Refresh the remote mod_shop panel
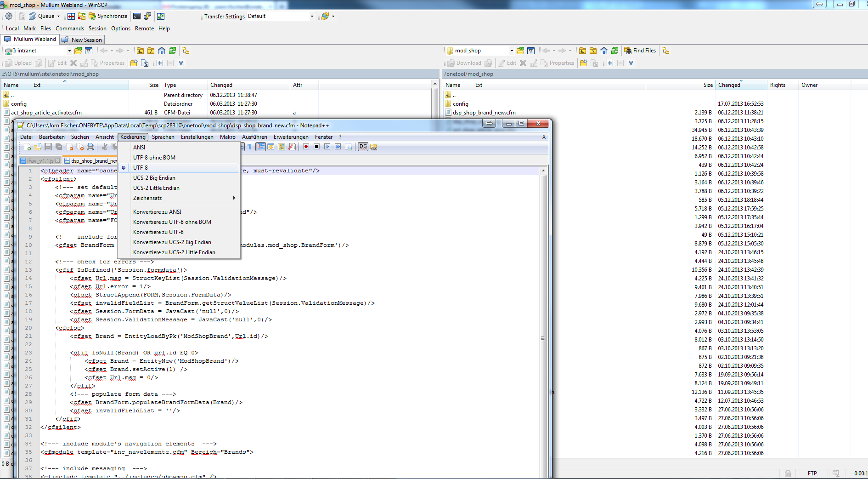This screenshot has height=479, width=868. tap(614, 51)
